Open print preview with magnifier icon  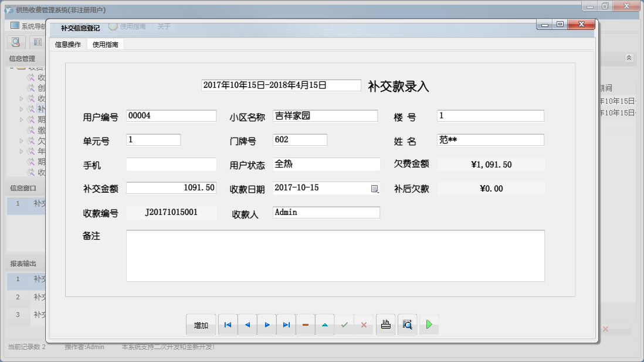click(x=407, y=325)
